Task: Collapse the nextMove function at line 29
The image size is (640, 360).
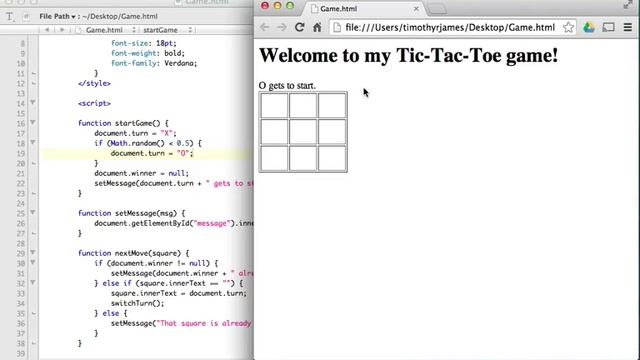Action: pos(33,253)
